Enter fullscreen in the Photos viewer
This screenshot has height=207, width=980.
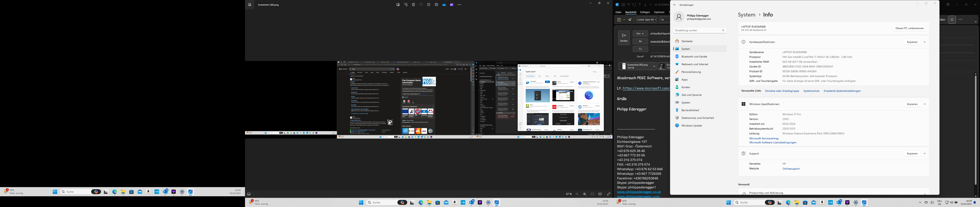pyautogui.click(x=609, y=194)
